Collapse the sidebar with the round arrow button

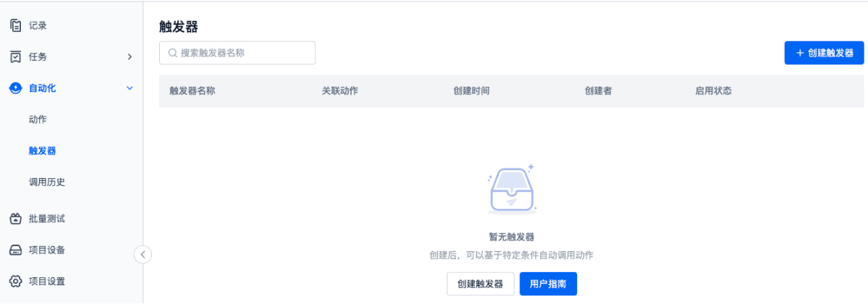click(x=142, y=254)
